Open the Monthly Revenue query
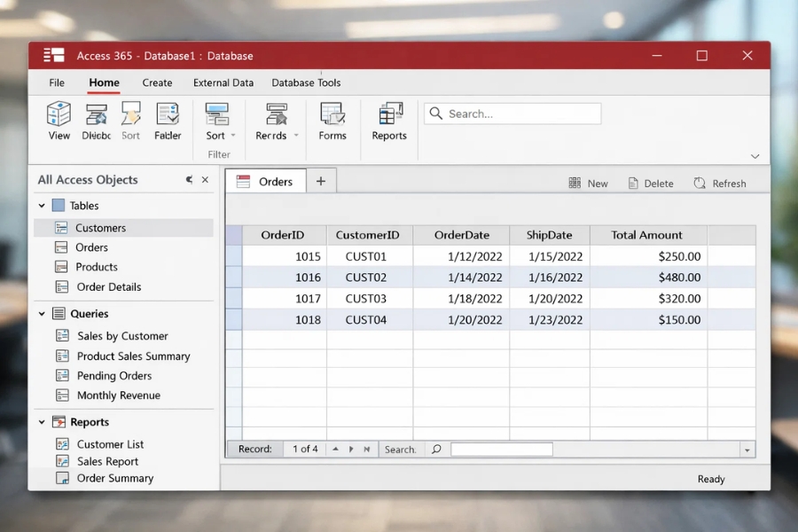This screenshot has width=798, height=532. click(x=118, y=395)
